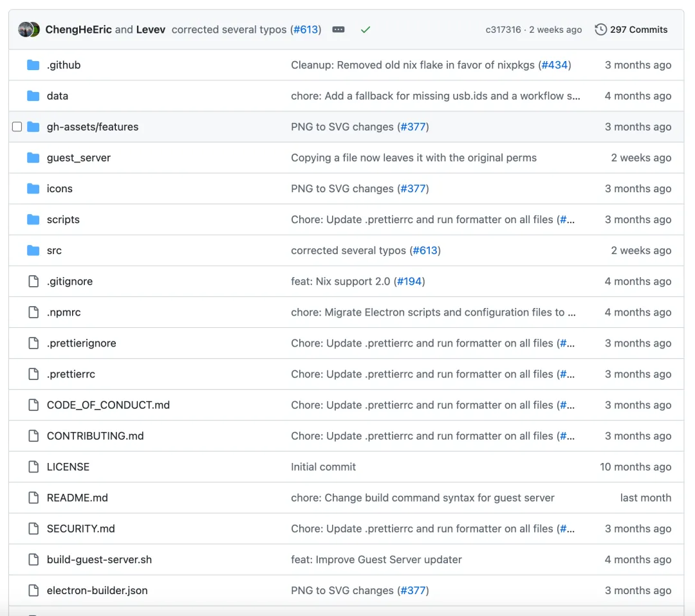Open pull request #434 link
This screenshot has height=616, width=695.
click(x=555, y=65)
